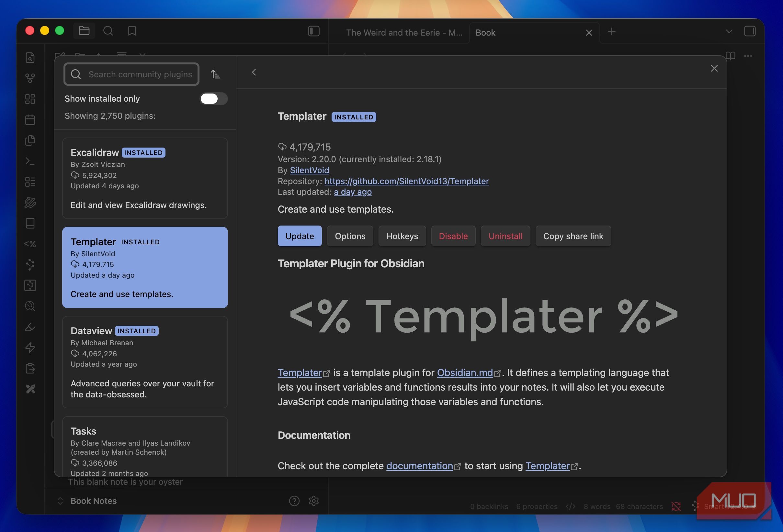Uninstall the Templater plugin
This screenshot has width=783, height=532.
point(505,236)
